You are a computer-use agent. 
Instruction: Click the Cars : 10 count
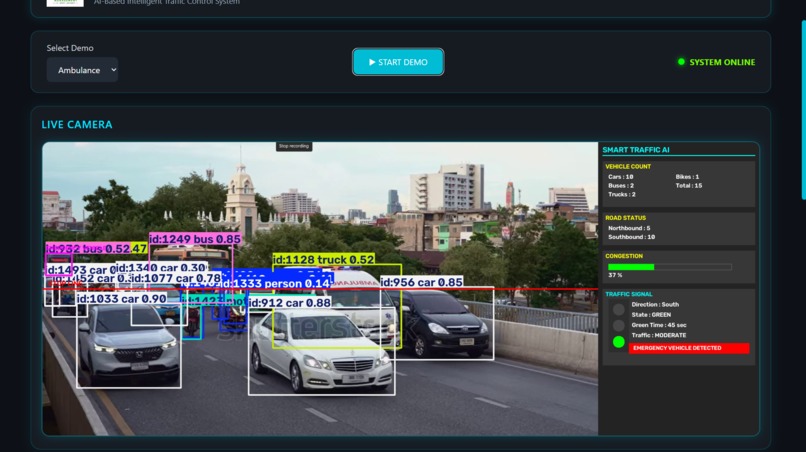[x=620, y=177]
